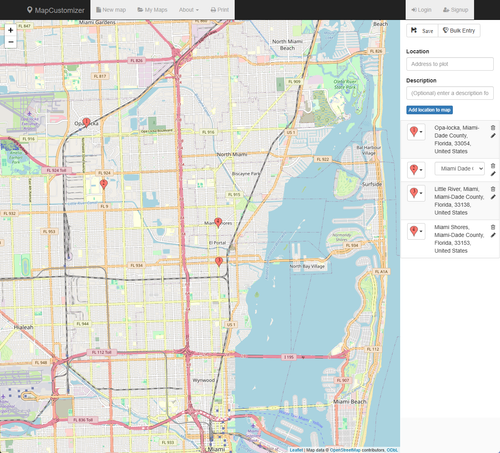Expand marker style dropdown for Miami Shores
Viewport: 500px width, 453px height.
point(416,231)
